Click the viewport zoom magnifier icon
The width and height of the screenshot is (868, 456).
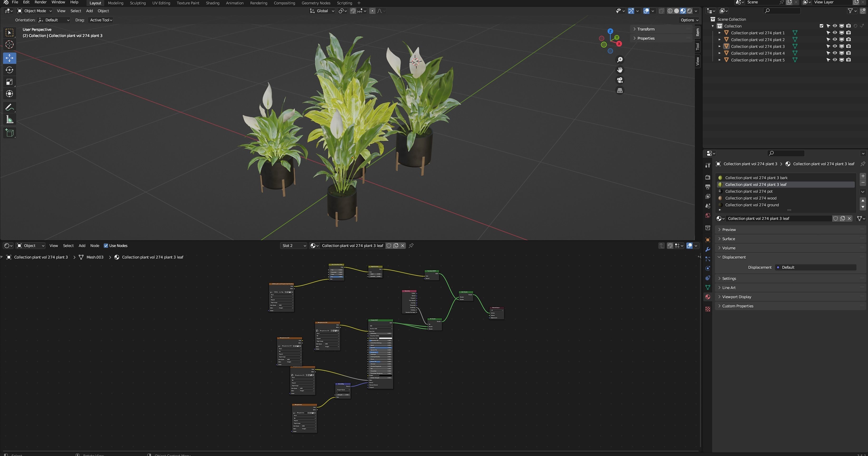click(x=620, y=60)
